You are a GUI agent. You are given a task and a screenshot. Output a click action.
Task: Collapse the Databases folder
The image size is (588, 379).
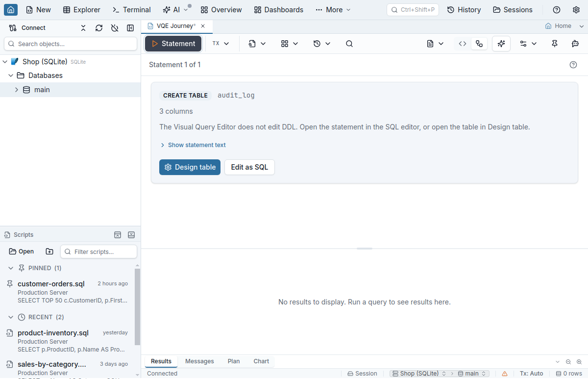tap(11, 76)
